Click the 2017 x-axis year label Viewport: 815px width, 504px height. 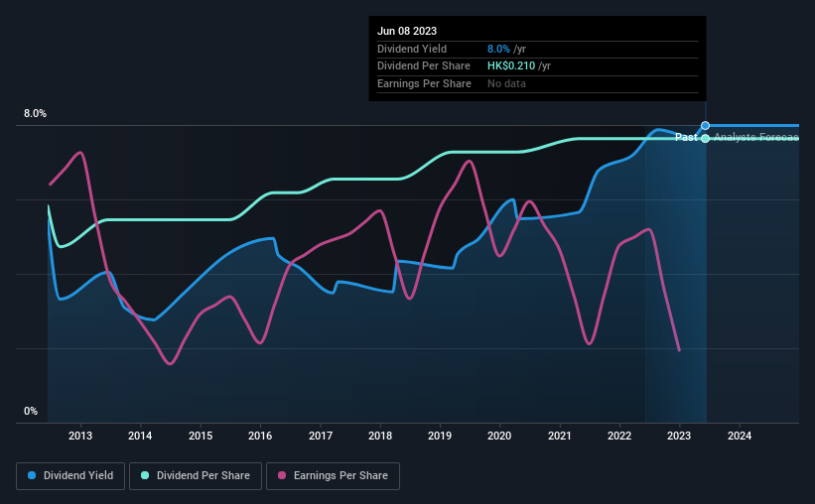pos(321,436)
